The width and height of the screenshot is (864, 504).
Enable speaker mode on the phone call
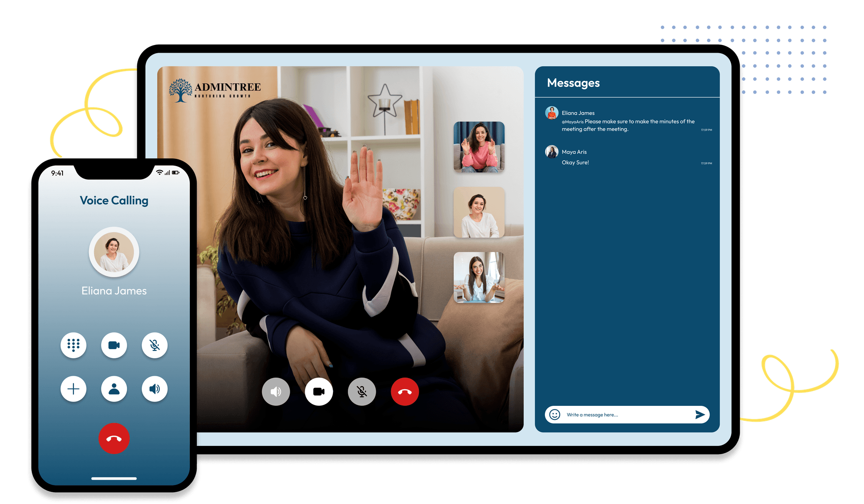pos(154,389)
